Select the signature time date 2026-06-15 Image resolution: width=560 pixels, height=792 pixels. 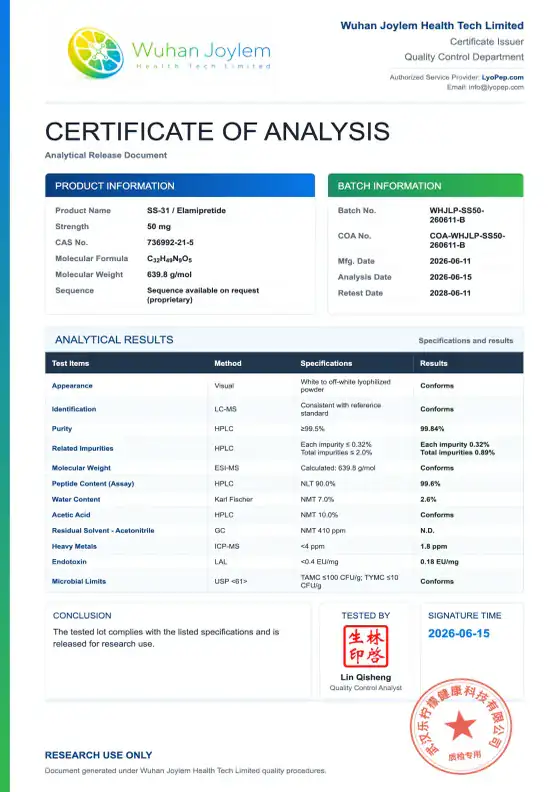(x=459, y=633)
